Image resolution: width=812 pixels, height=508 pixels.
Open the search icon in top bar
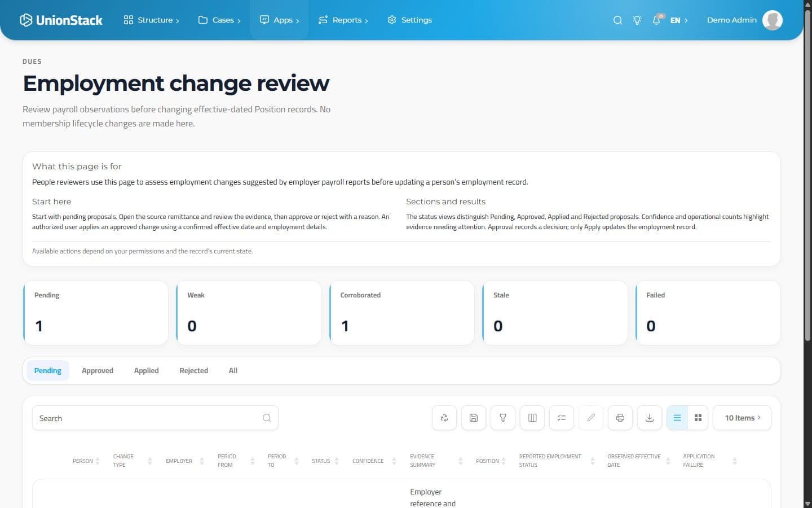coord(617,20)
